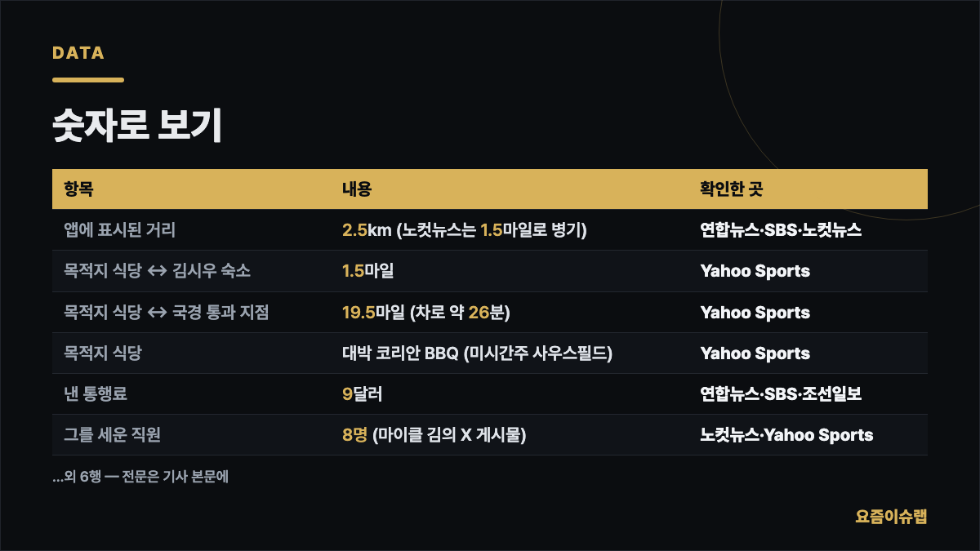The width and height of the screenshot is (980, 551).
Task: Click the 요즘이슈랩 brand logo text
Action: [x=891, y=517]
